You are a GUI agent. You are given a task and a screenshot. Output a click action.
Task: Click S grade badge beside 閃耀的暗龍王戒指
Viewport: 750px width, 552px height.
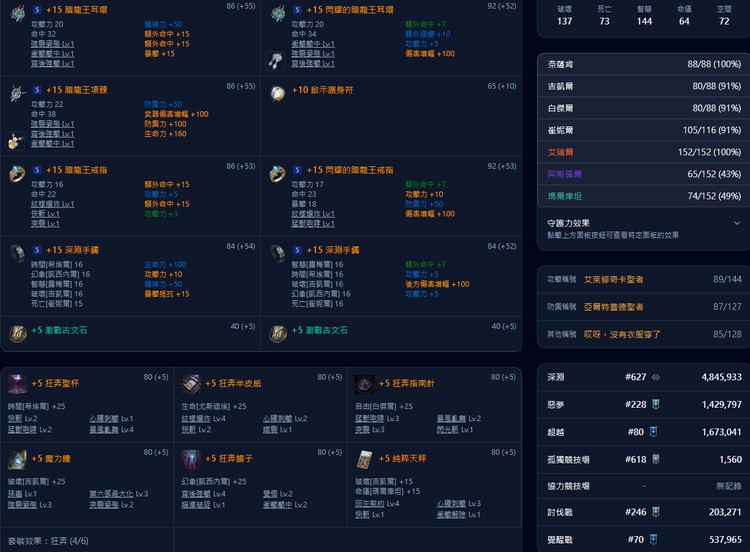point(297,170)
